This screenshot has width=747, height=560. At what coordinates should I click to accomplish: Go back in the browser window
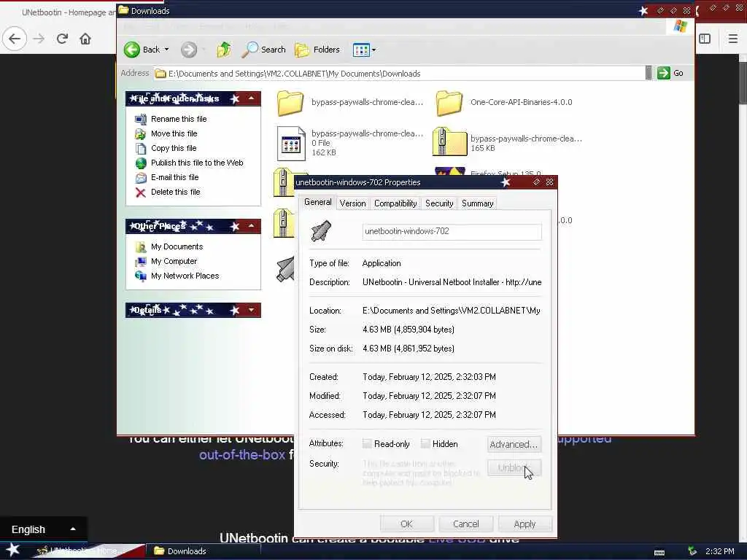pos(15,39)
